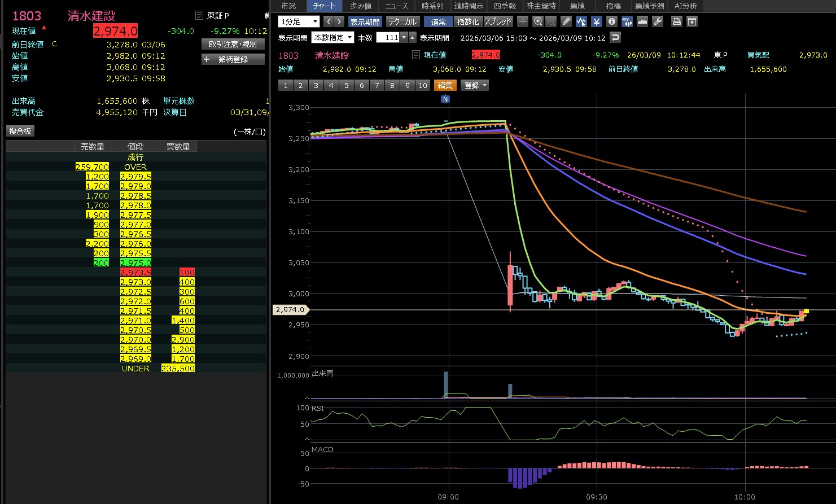Viewport: 836px width, 504px height.
Task: Click the yen price display icon
Action: coord(597,21)
